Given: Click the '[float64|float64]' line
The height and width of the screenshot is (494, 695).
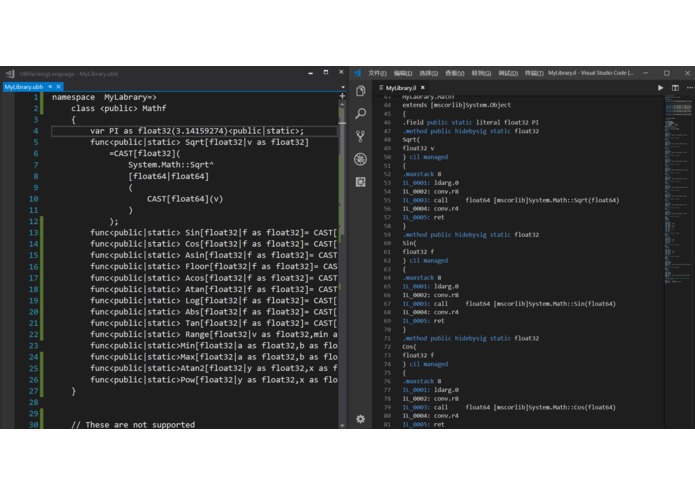Looking at the screenshot, I should tap(168, 176).
